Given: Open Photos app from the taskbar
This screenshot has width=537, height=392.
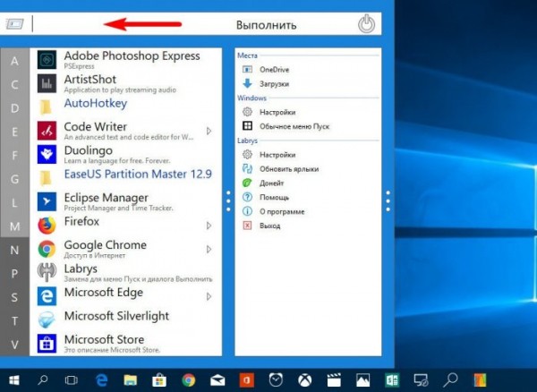Looking at the screenshot, I should click(363, 380).
